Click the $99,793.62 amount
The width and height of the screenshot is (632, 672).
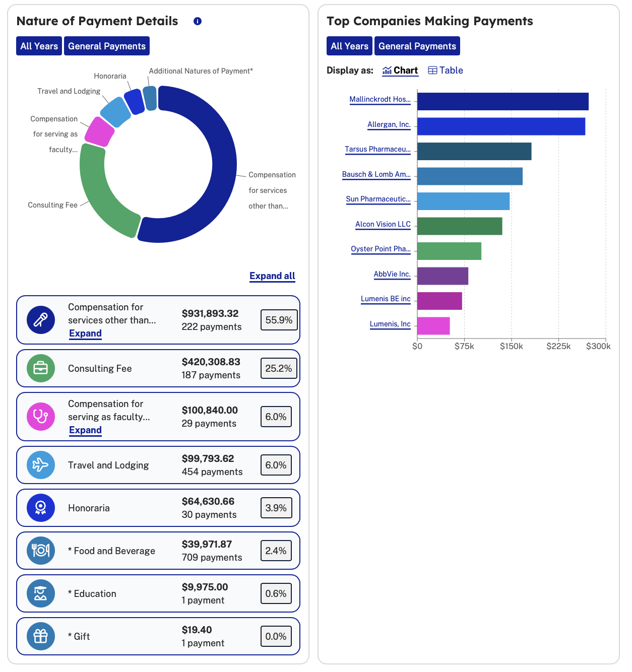(x=208, y=458)
